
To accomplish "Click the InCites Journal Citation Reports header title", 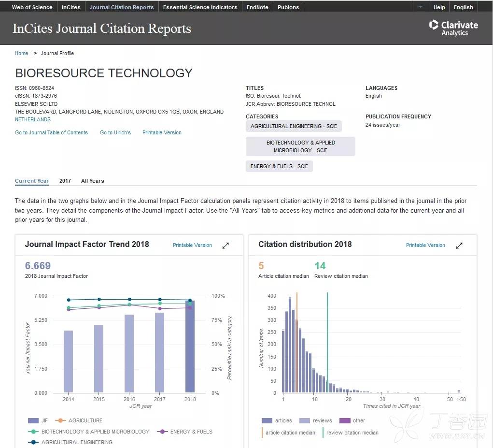I will point(101,29).
